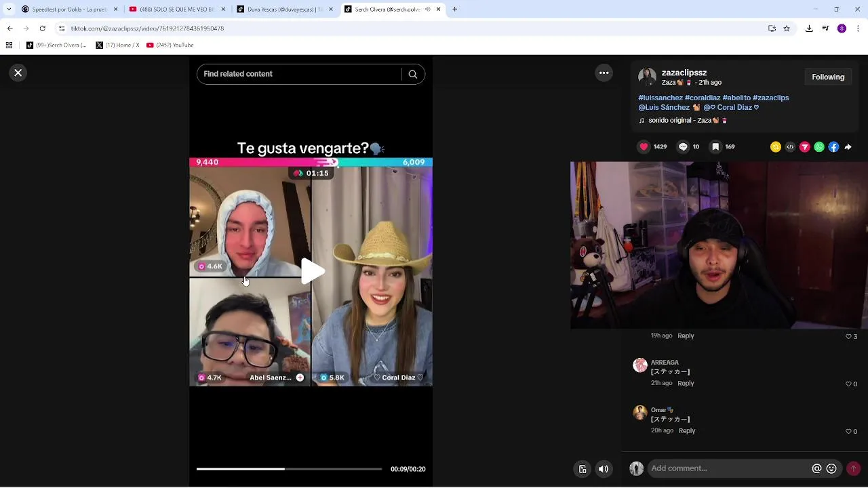The height and width of the screenshot is (488, 868).
Task: Click hashtag #abelito
Action: point(736,98)
